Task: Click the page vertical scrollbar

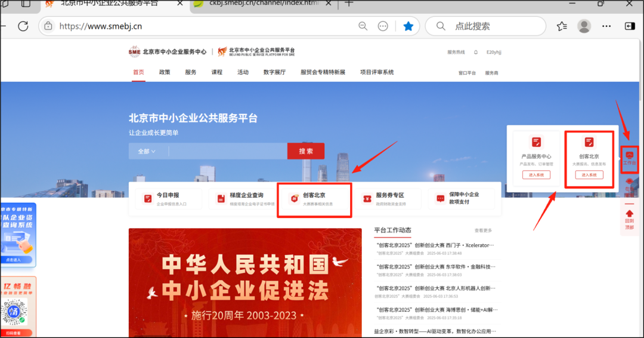Action: coord(641,70)
